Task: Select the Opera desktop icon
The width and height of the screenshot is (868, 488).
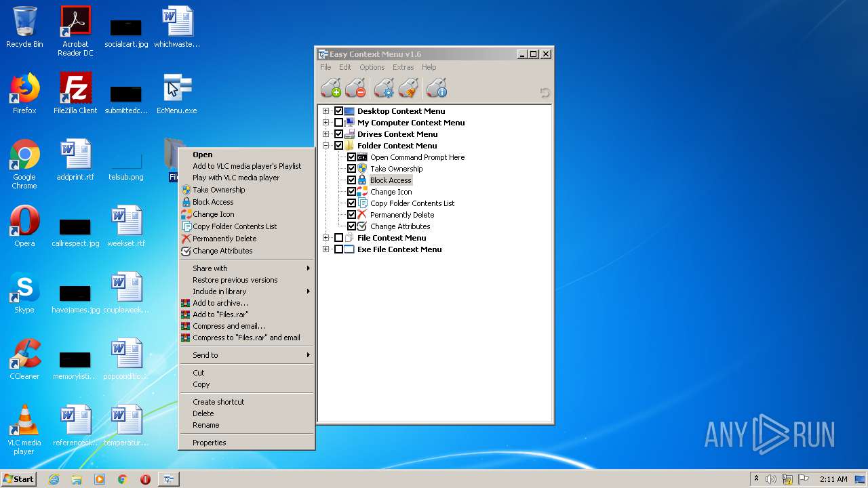Action: click(x=24, y=226)
